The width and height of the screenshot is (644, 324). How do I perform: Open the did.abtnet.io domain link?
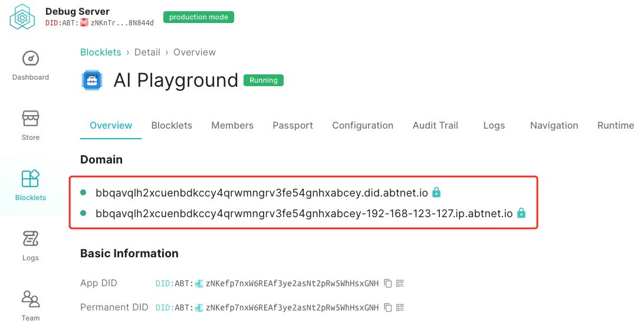point(262,192)
